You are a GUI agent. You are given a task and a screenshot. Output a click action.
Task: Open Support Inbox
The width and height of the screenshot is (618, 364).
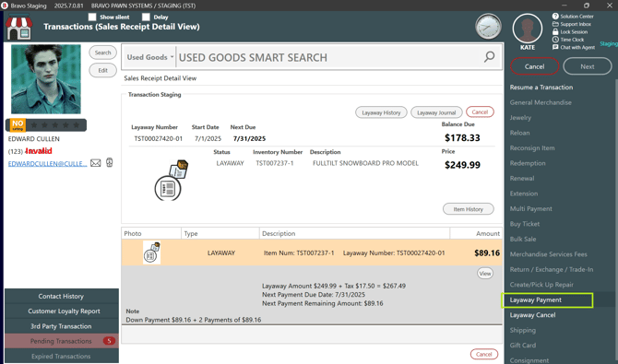click(572, 24)
